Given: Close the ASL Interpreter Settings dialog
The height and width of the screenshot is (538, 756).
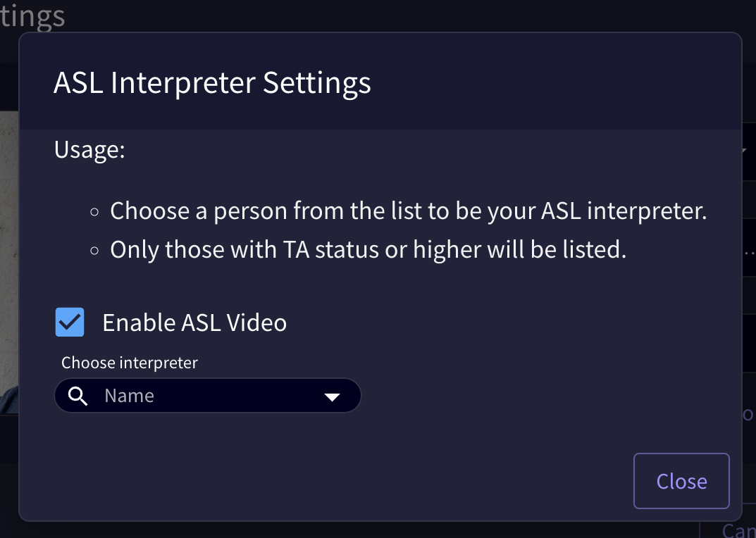Looking at the screenshot, I should pyautogui.click(x=681, y=481).
